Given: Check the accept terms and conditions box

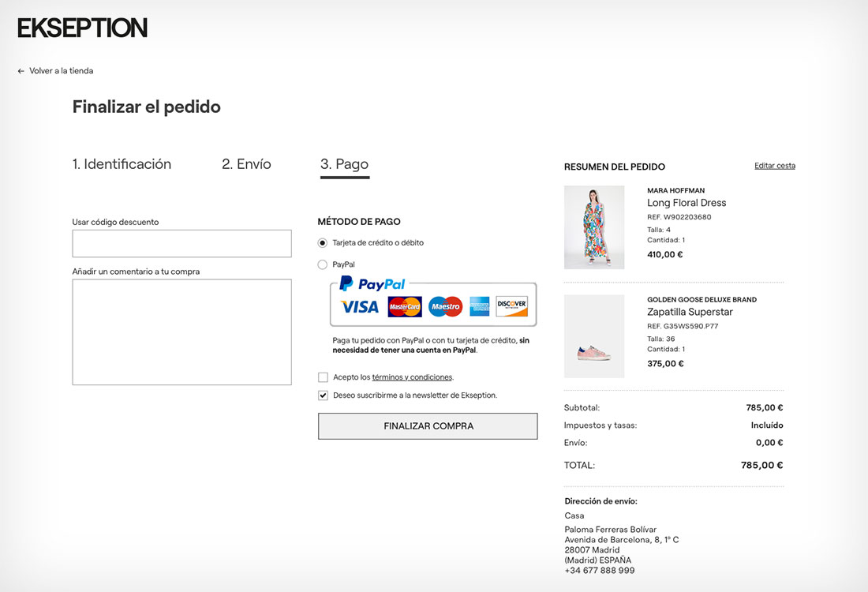Looking at the screenshot, I should pyautogui.click(x=324, y=377).
